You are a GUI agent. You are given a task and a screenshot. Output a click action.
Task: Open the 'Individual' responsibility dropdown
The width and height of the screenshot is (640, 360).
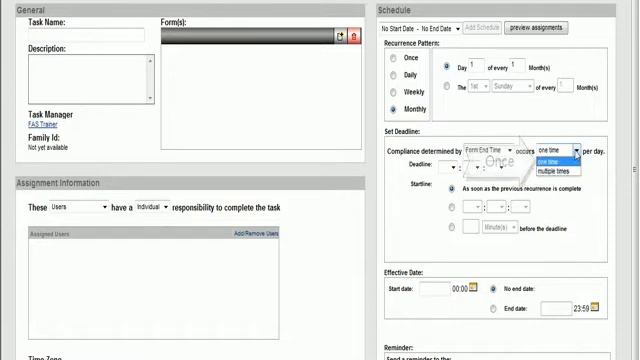click(152, 207)
